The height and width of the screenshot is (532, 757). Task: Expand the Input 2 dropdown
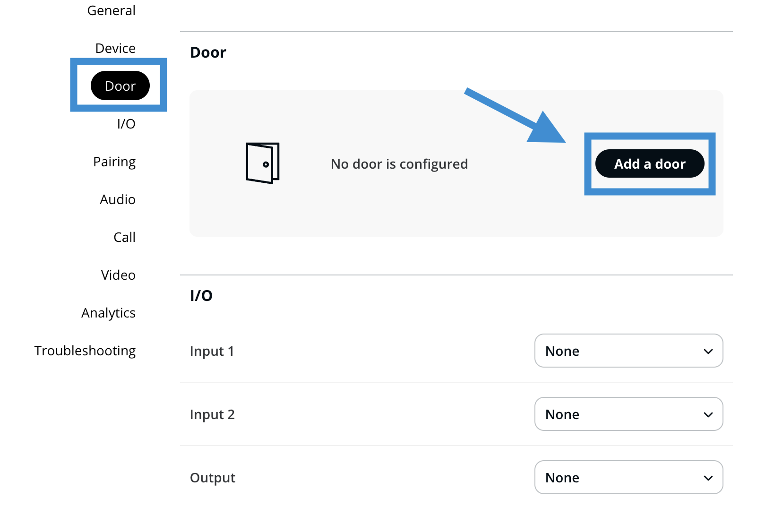coord(628,414)
